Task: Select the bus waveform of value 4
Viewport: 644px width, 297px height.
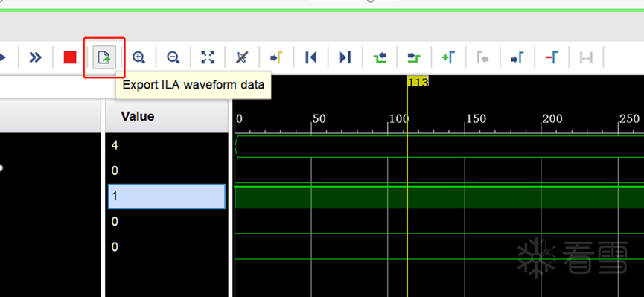Action: (439, 146)
